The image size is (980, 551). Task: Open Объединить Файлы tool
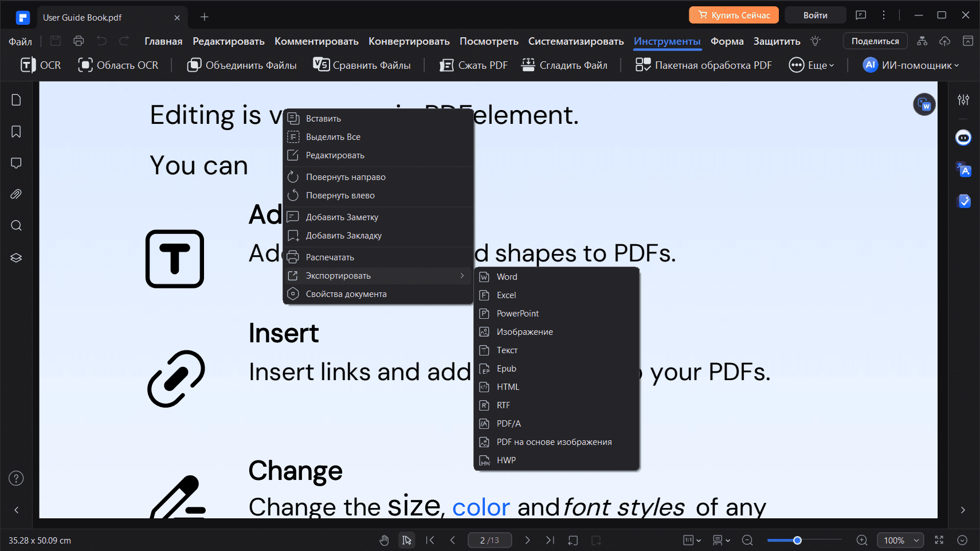242,65
